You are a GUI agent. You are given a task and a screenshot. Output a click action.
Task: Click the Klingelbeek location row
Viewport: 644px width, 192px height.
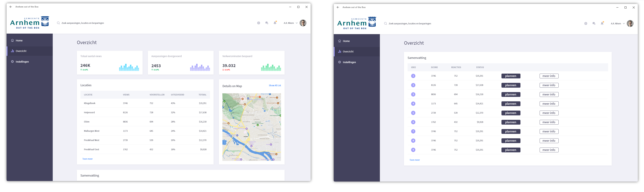[x=145, y=103]
